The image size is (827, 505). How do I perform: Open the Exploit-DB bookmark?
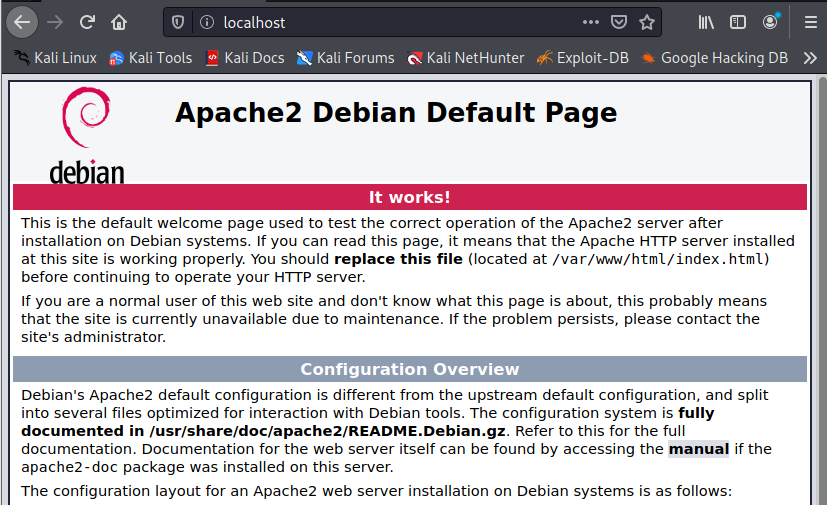583,58
